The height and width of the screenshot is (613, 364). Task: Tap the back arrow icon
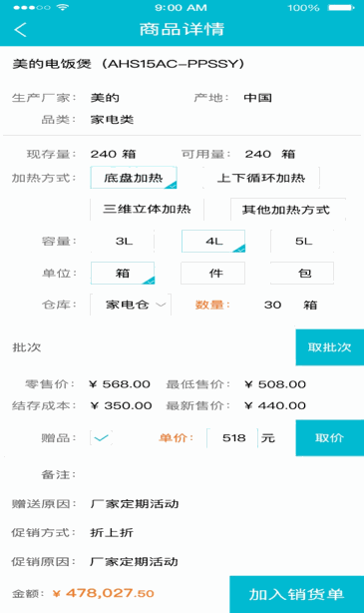(20, 30)
